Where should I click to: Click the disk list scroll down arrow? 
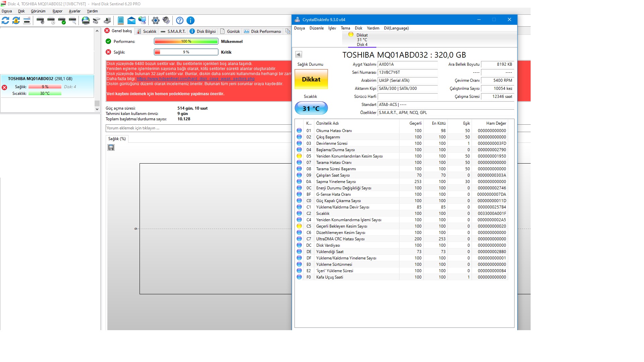click(x=97, y=109)
